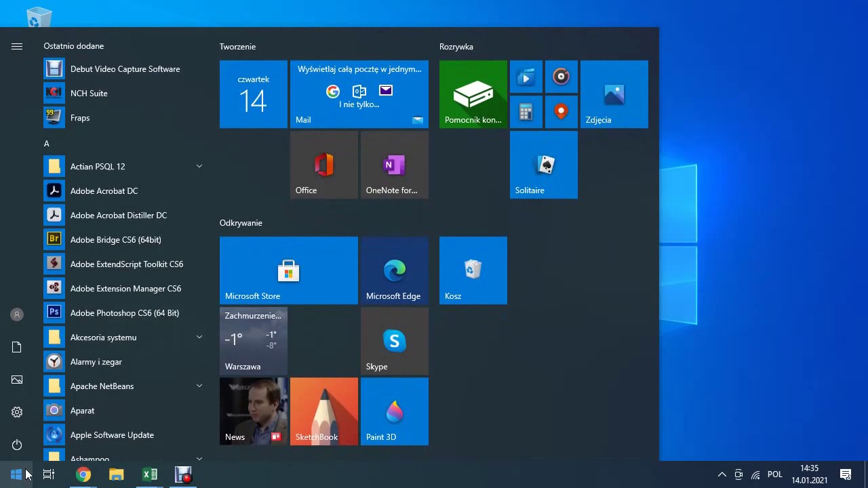Launch Adobe Acrobat DC

click(125, 191)
